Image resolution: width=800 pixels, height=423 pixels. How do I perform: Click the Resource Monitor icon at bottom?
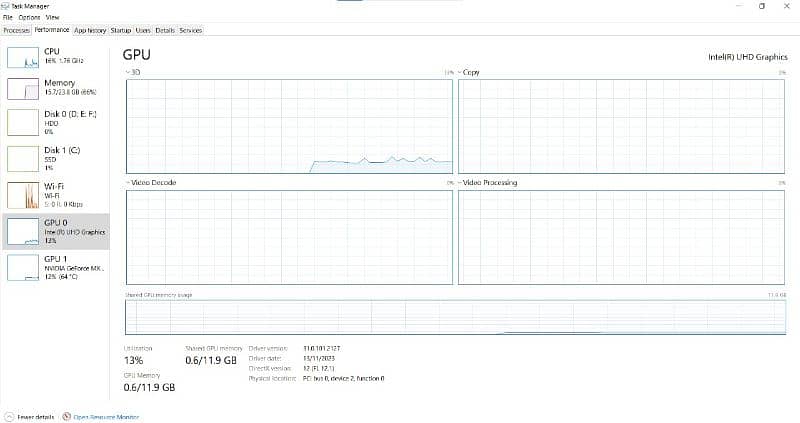(x=67, y=416)
